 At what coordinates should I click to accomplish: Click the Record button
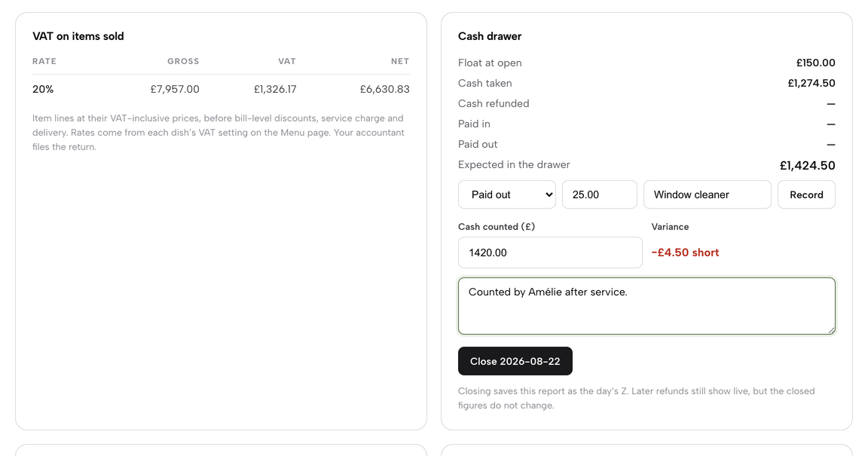coord(806,194)
